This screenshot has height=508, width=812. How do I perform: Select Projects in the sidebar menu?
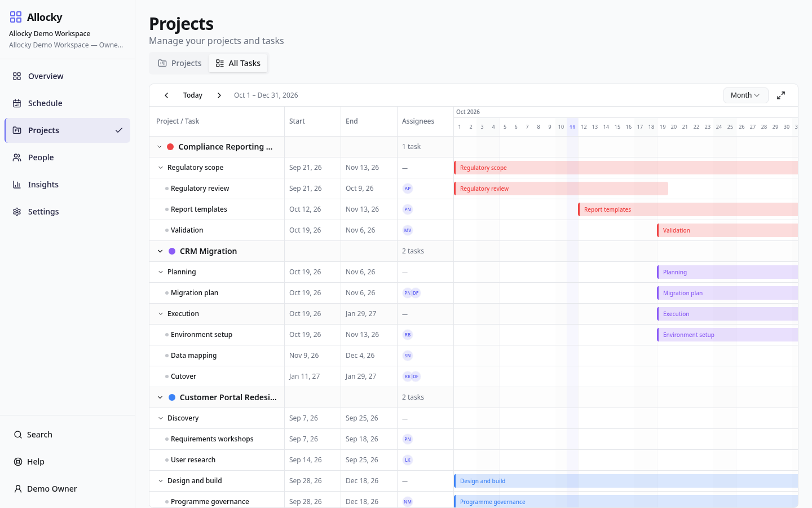(67, 130)
